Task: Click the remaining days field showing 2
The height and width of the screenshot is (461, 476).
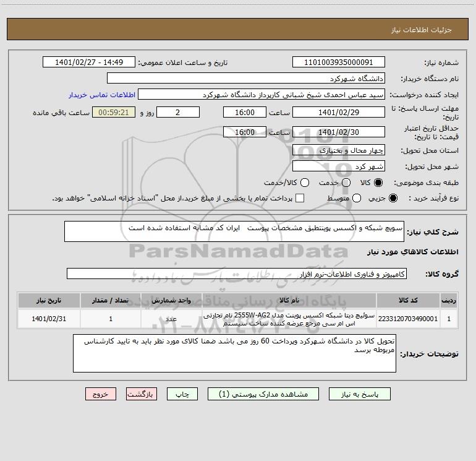Action: tap(178, 112)
